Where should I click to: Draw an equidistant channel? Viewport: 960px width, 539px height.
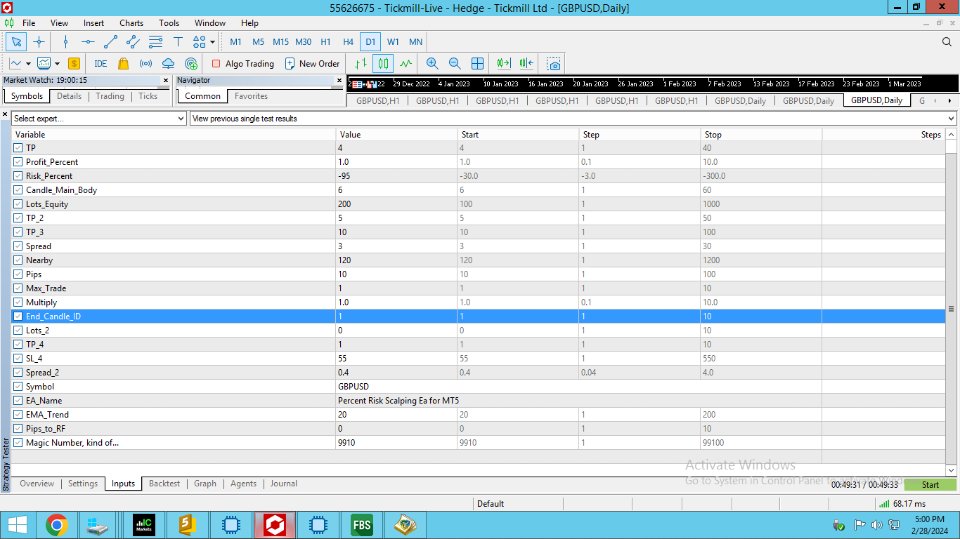pos(132,42)
